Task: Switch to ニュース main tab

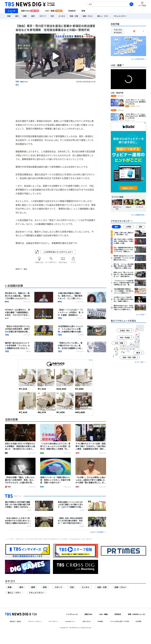Action: point(12,11)
